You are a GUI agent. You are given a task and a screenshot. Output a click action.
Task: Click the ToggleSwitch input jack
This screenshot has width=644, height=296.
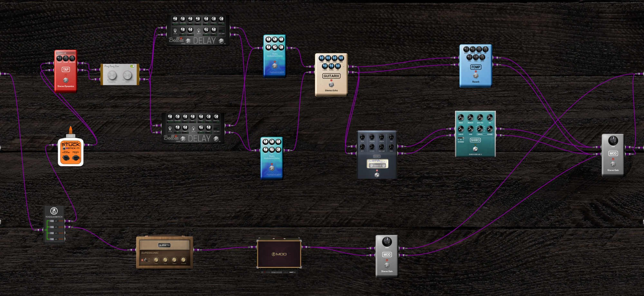[x=40, y=230]
